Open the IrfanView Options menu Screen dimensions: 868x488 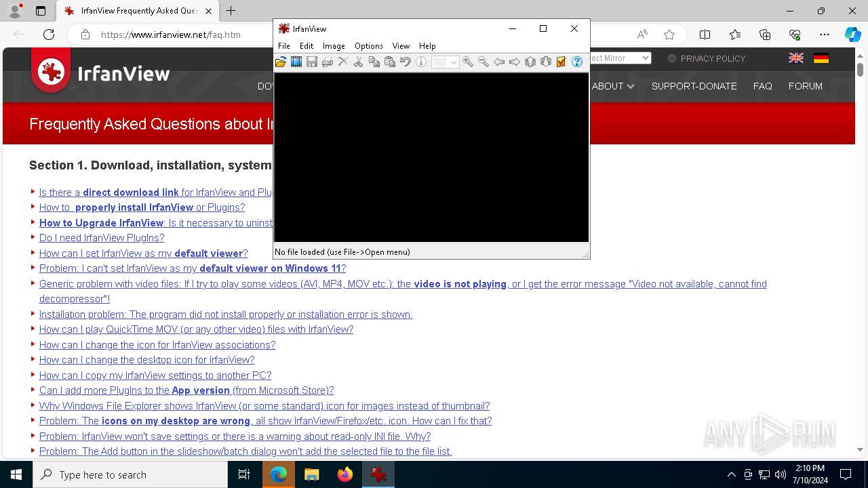coord(369,45)
